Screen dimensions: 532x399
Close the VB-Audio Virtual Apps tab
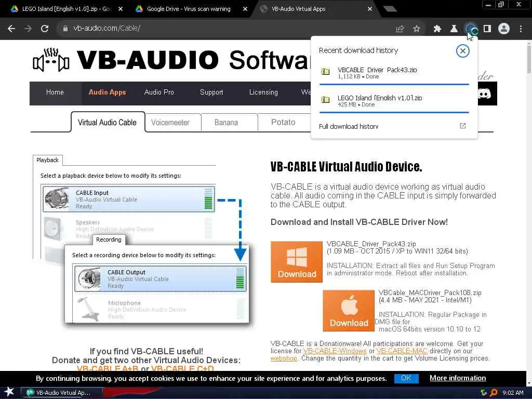[370, 9]
